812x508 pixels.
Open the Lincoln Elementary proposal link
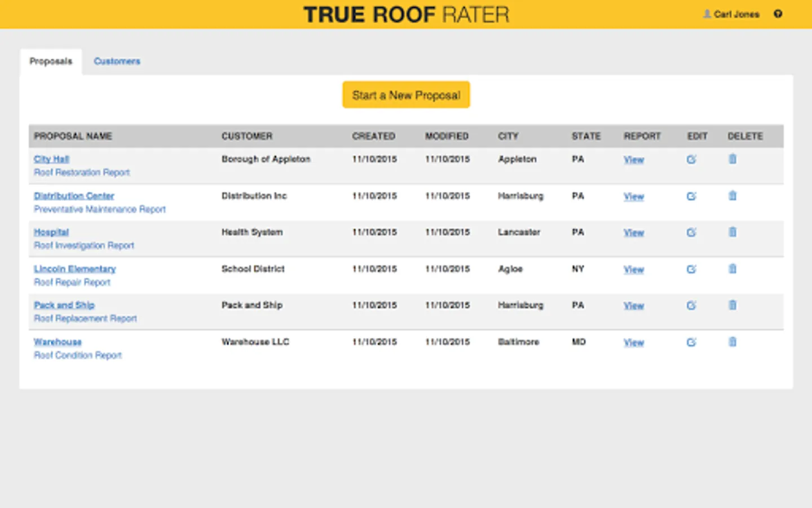point(74,269)
